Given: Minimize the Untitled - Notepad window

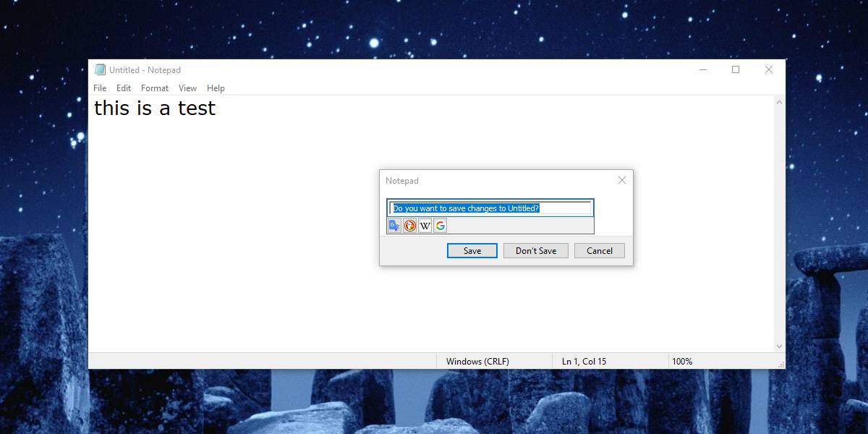Looking at the screenshot, I should [x=703, y=70].
